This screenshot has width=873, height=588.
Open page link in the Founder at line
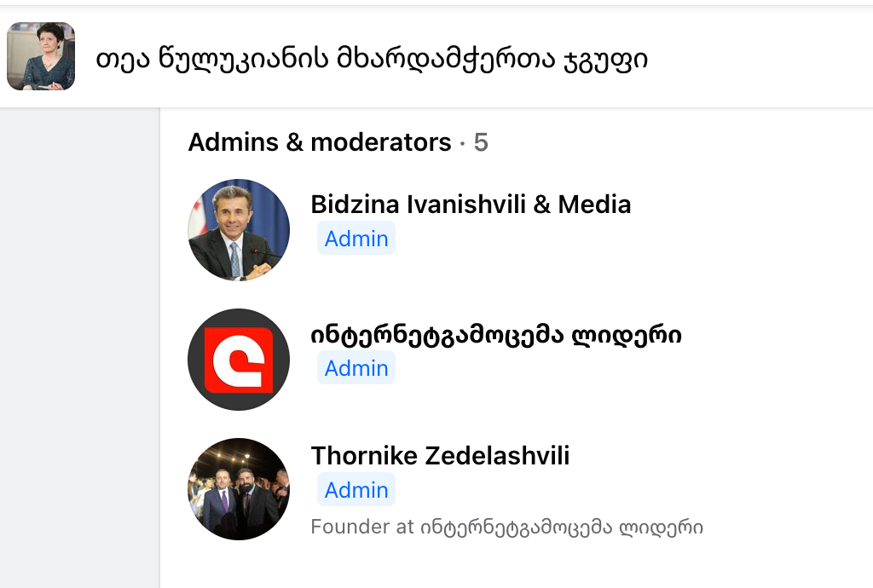561,527
